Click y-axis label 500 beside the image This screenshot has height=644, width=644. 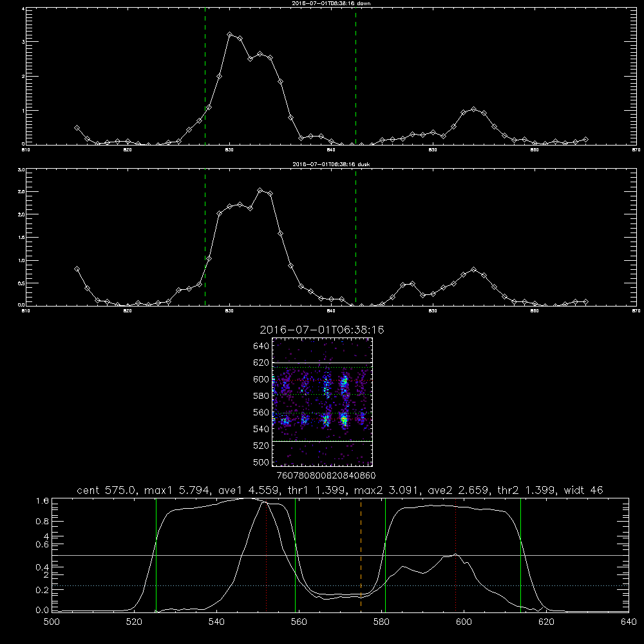[x=261, y=462]
